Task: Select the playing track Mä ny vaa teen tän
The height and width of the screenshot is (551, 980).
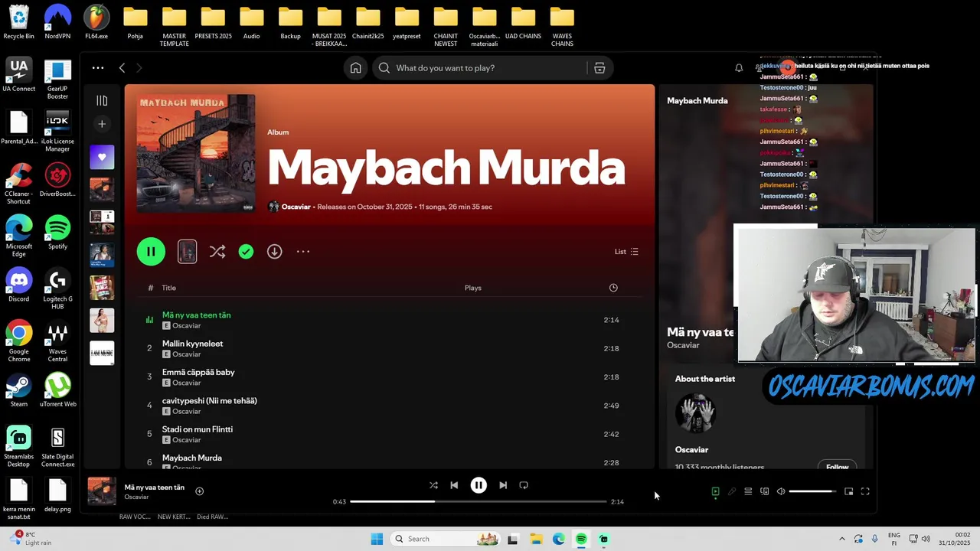Action: click(x=196, y=315)
